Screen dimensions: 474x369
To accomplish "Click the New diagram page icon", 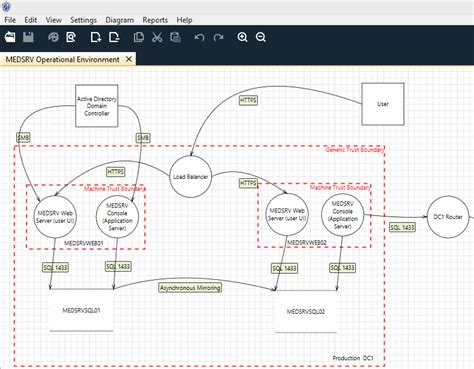I will coord(96,37).
